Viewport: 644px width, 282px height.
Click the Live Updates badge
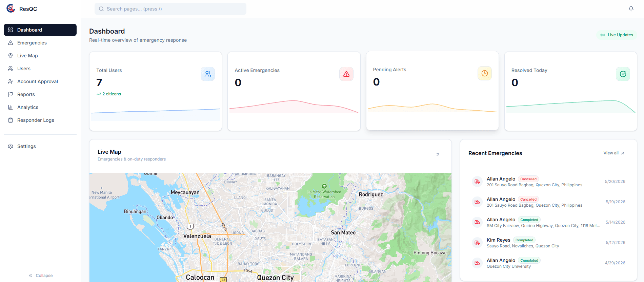[x=617, y=35]
